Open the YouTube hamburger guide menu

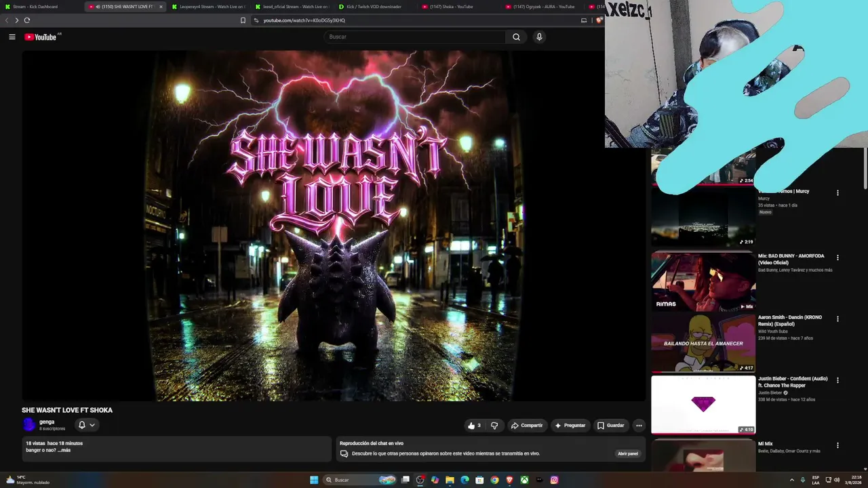[12, 37]
